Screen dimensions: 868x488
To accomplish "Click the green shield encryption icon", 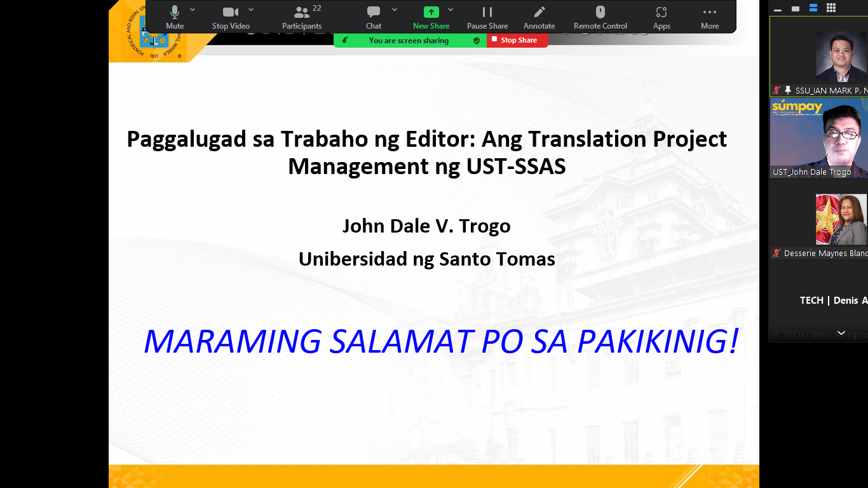I will pos(477,41).
